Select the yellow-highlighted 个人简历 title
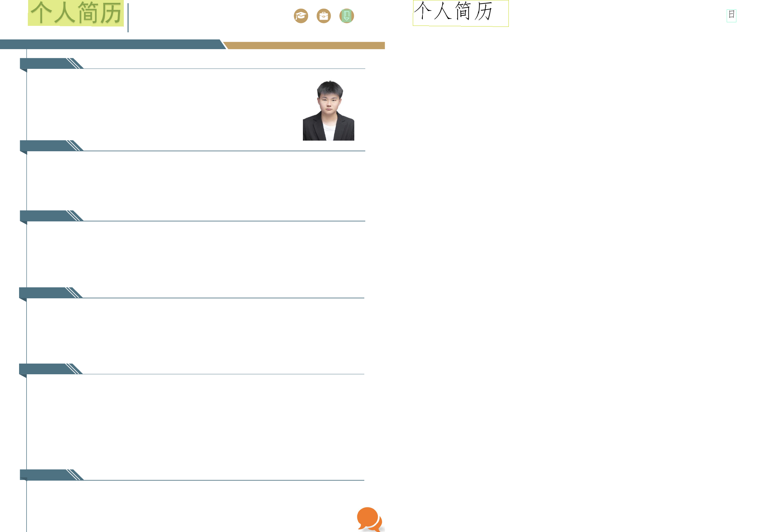Screen dimensions: 770x532 [76, 13]
